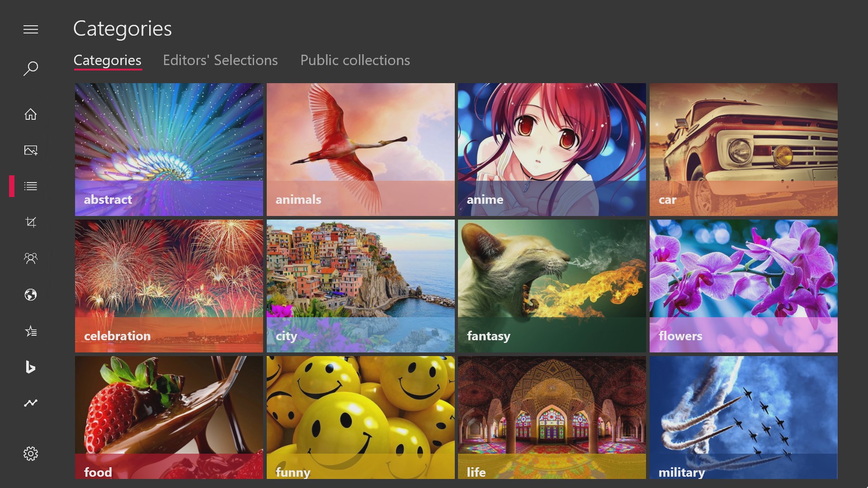
Task: Switch to Public collections tab
Action: point(355,60)
